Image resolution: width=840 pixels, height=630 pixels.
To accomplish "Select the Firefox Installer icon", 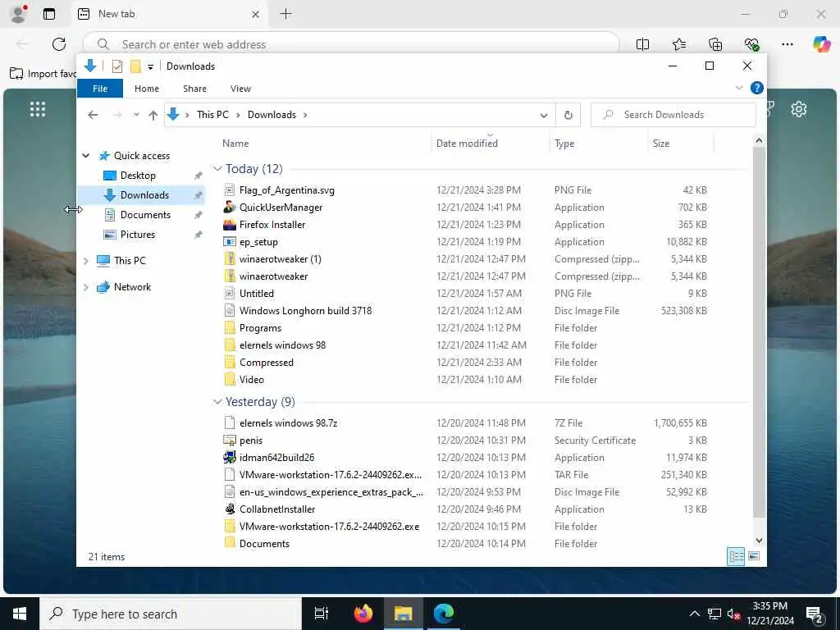I will 230,225.
